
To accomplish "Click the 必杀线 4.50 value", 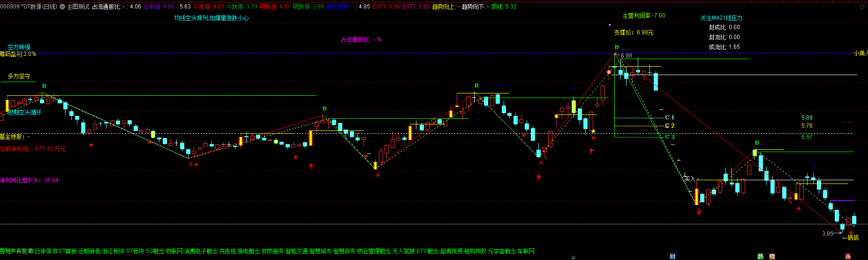I will point(159,7).
